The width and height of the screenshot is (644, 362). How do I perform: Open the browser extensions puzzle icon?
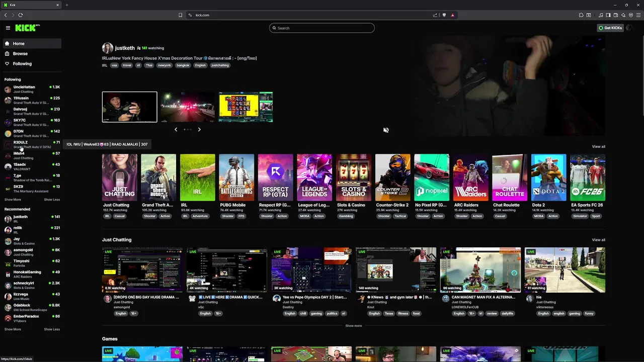click(x=581, y=15)
